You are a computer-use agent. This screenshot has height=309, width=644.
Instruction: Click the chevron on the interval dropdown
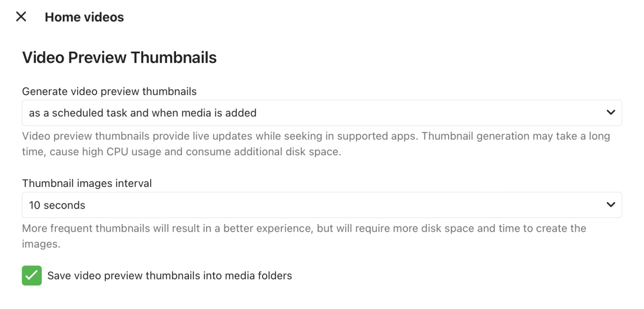pos(610,205)
